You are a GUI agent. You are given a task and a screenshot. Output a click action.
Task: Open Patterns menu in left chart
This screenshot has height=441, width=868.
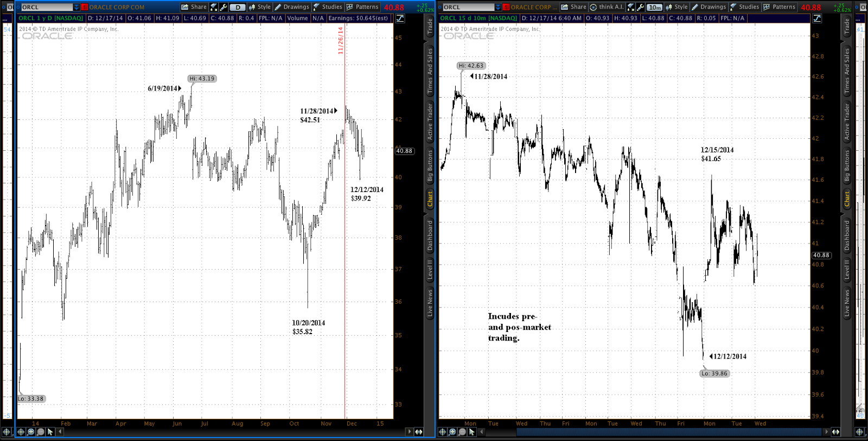[362, 7]
